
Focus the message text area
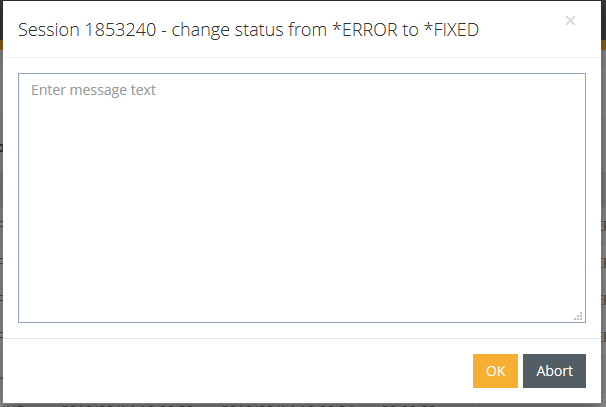[x=302, y=198]
